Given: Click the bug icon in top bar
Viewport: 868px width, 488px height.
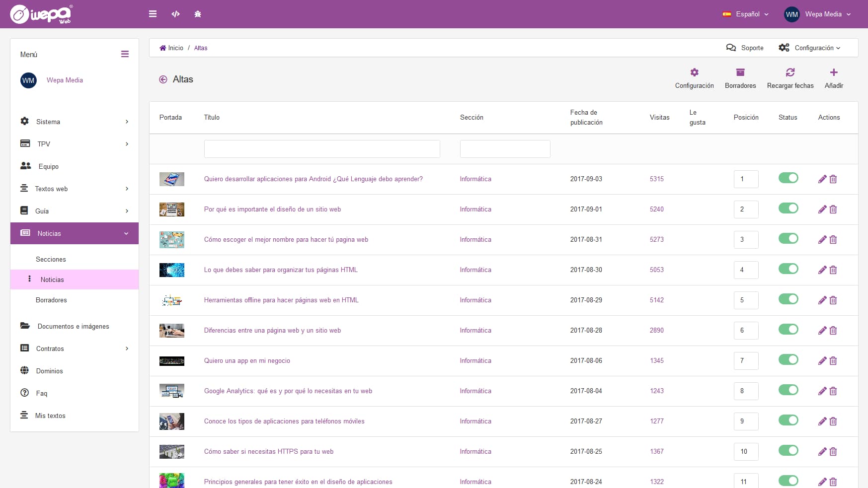Looking at the screenshot, I should pyautogui.click(x=198, y=14).
